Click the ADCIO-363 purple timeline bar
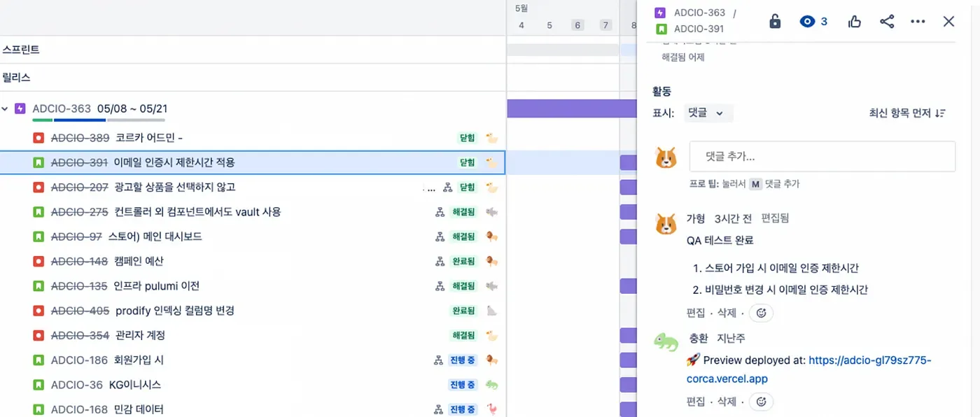The image size is (980, 417). [571, 108]
